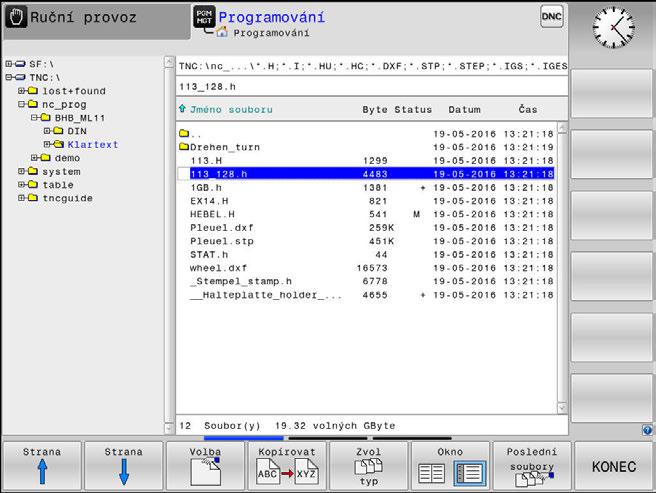Click the DNC status icon
The height and width of the screenshot is (493, 656).
click(551, 17)
